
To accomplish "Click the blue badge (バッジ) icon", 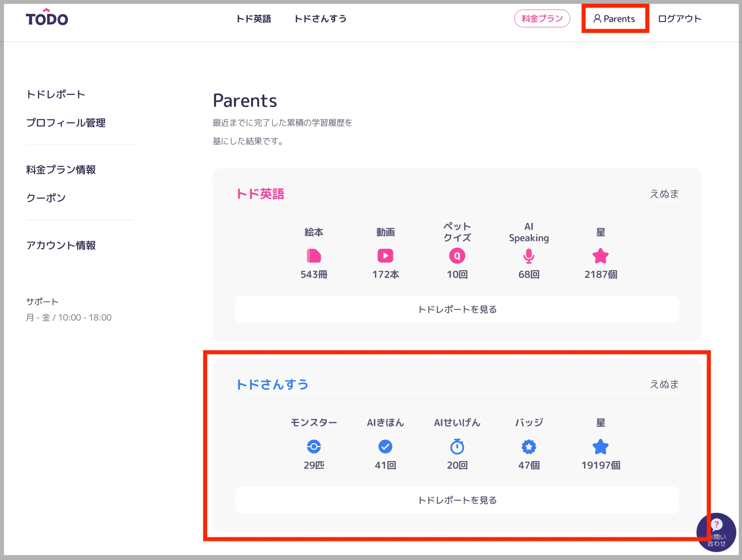I will coord(529,446).
